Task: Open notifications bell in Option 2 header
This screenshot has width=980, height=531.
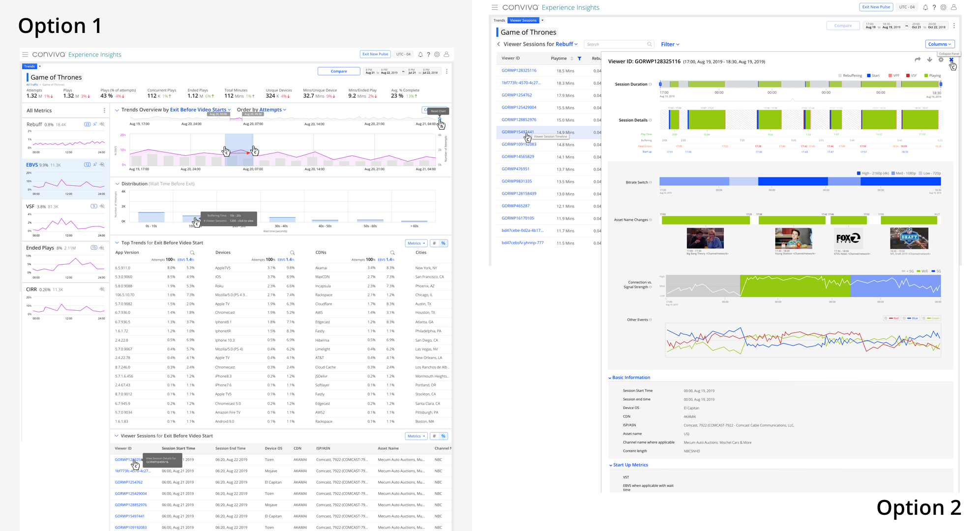Action: coord(925,7)
